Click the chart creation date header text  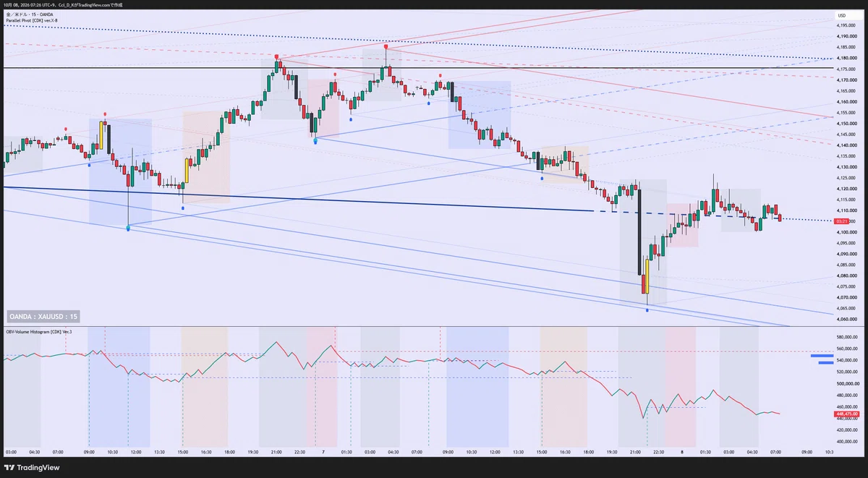pos(61,4)
